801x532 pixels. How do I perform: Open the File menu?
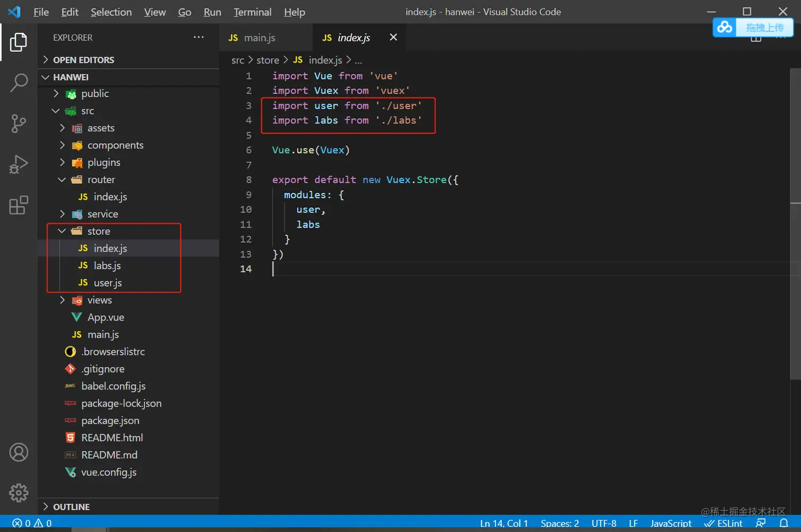[41, 12]
